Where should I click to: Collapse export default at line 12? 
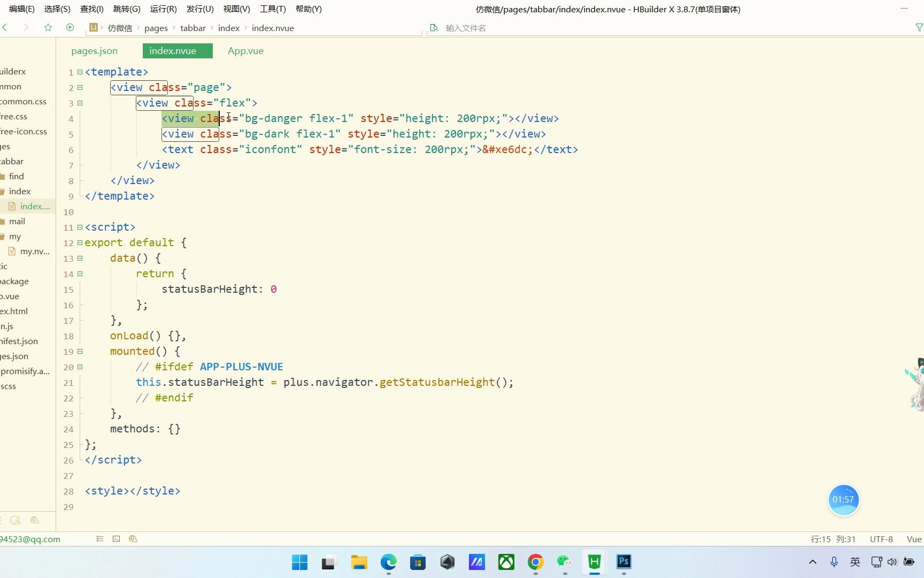(x=80, y=242)
